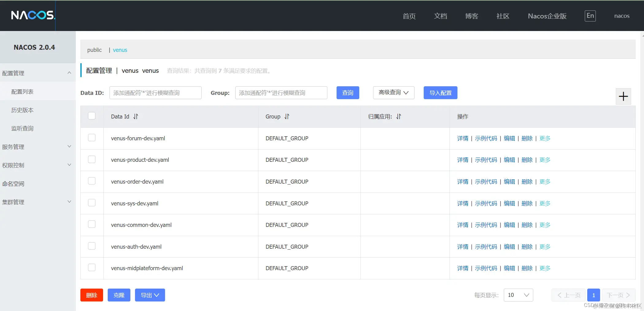
Task: Open 示例代码 for venus-auth-dev.yaml
Action: pos(486,247)
